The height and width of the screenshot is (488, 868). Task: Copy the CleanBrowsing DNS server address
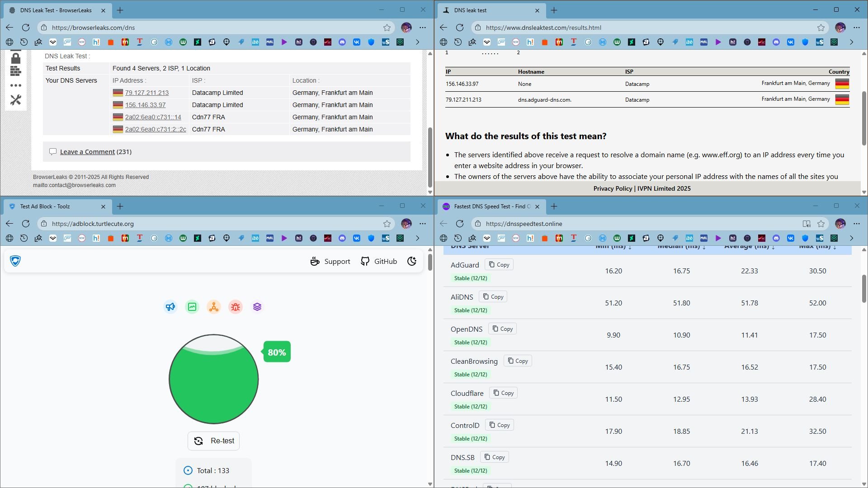[x=518, y=361]
